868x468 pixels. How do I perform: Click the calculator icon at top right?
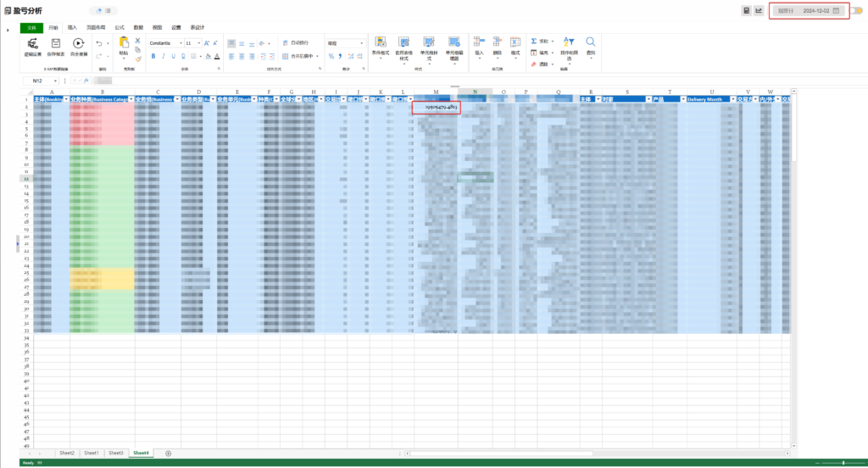(746, 10)
